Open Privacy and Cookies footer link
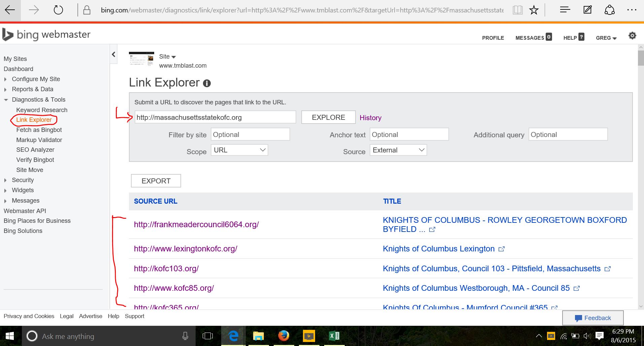The image size is (644, 346). [x=29, y=316]
